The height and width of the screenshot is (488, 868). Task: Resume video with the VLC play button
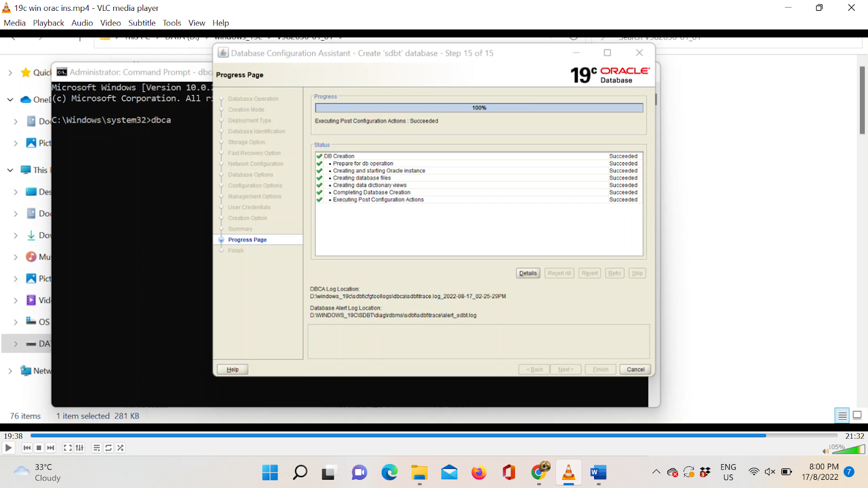point(9,448)
